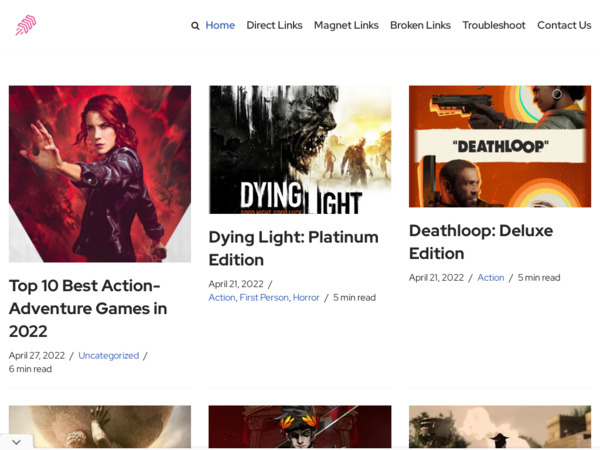Open the bottom-left planet and hand thumbnail
This screenshot has height=450, width=600.
[x=100, y=427]
